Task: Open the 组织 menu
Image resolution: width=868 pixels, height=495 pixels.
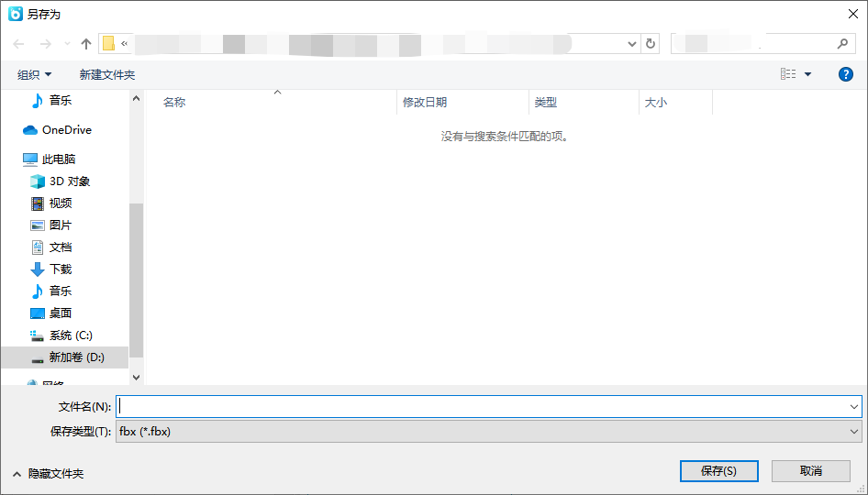Action: pyautogui.click(x=34, y=74)
